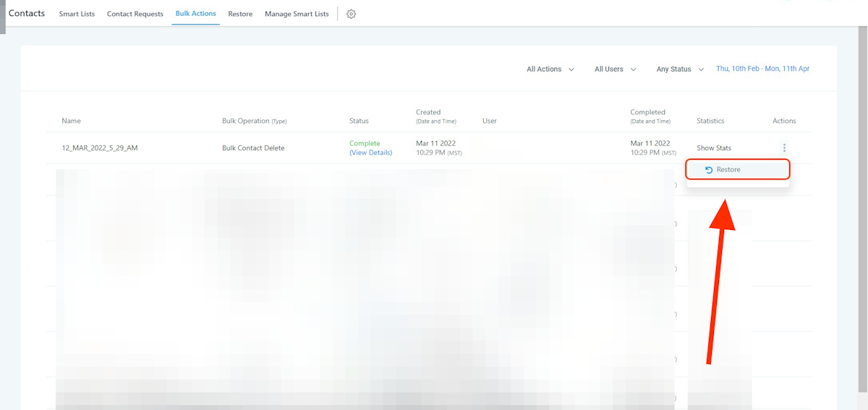The width and height of the screenshot is (868, 410).
Task: Open the Any Status filter dropdown
Action: click(679, 69)
